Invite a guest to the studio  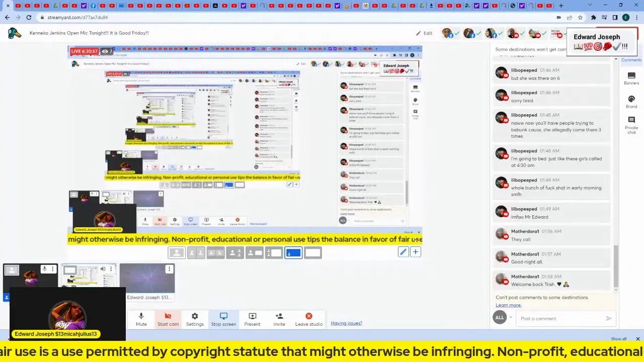tap(279, 319)
